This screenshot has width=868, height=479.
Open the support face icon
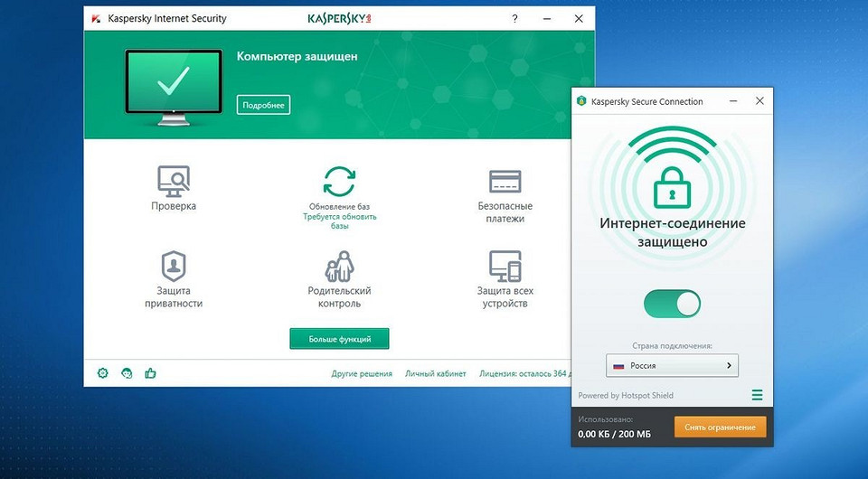point(127,373)
